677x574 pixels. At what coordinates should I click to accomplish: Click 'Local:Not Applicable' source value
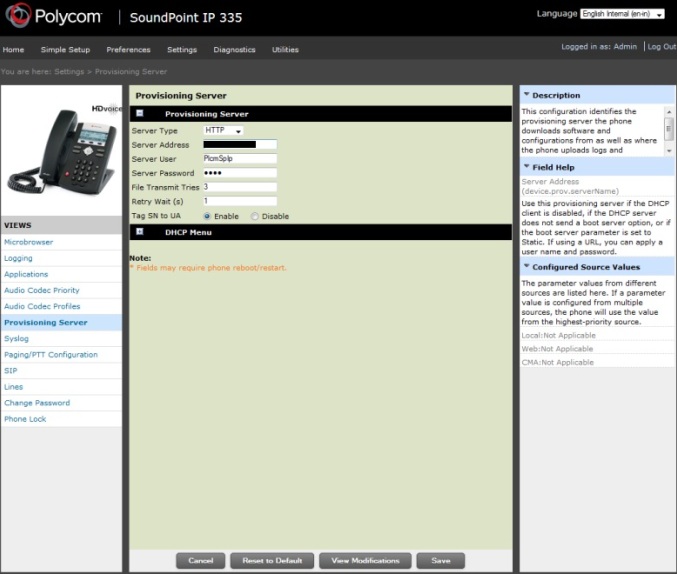click(x=558, y=336)
